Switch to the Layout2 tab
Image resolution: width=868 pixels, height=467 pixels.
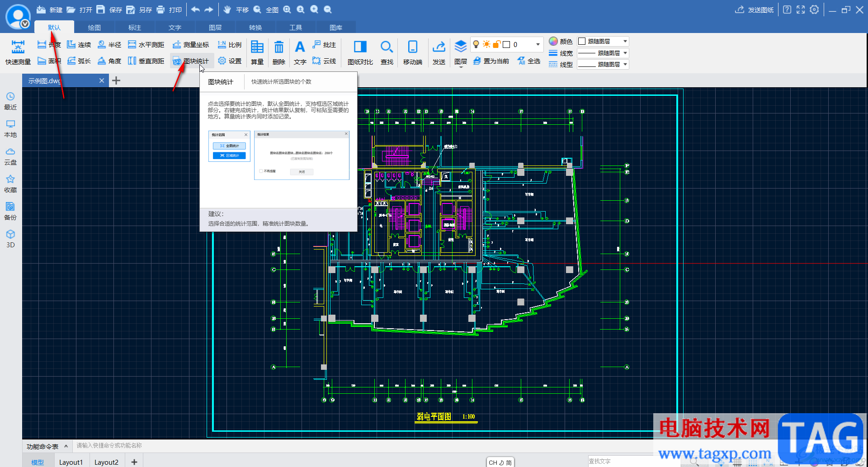106,462
